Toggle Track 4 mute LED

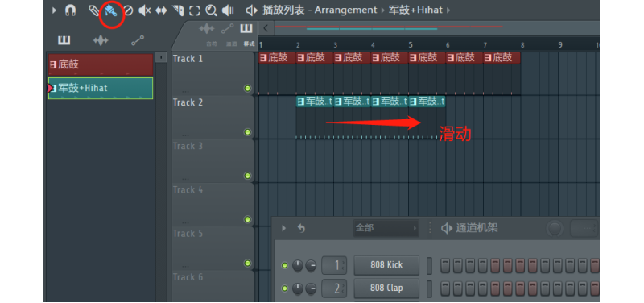point(247,219)
